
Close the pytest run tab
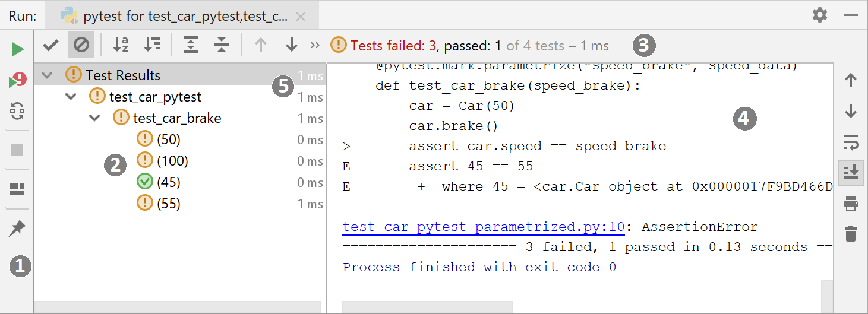tap(301, 17)
